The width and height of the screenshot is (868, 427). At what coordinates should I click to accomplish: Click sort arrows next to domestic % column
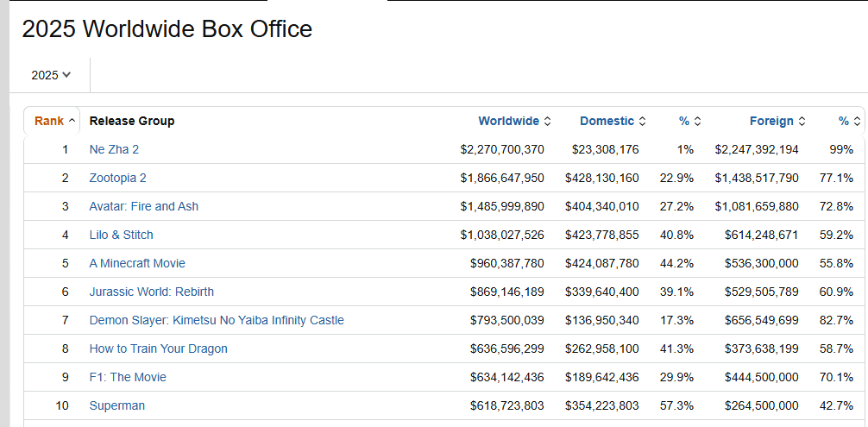pyautogui.click(x=697, y=121)
